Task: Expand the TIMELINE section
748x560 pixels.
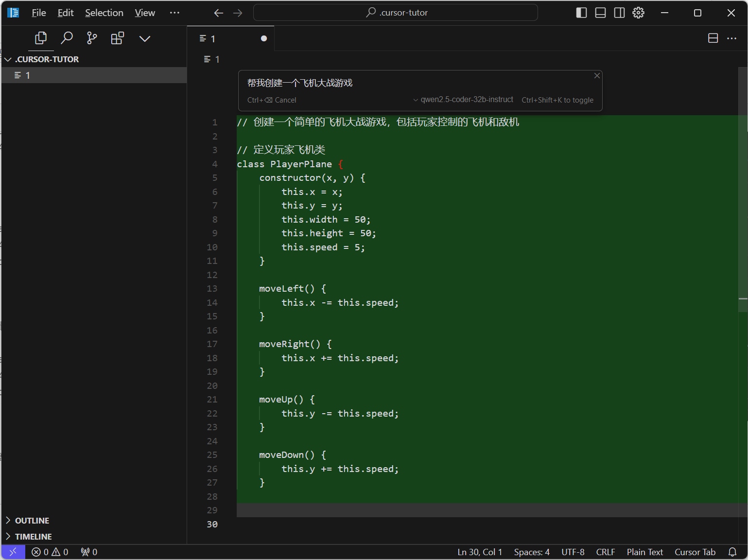Action: [33, 536]
